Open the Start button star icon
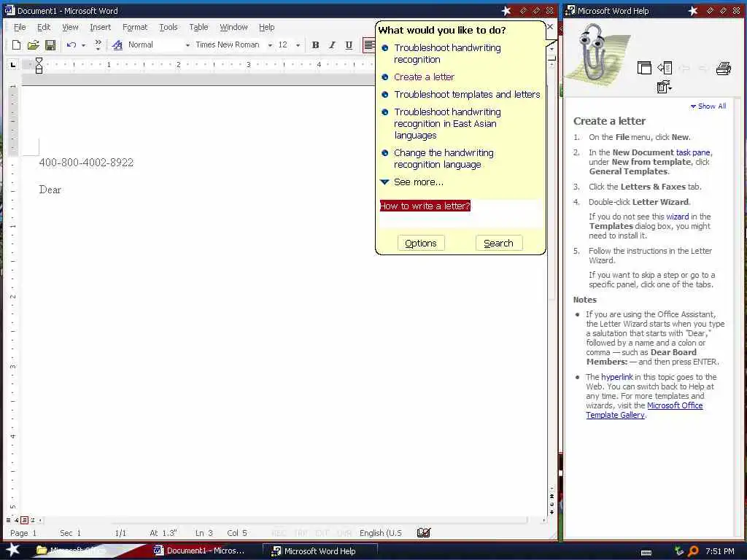747x560 pixels. (x=12, y=550)
